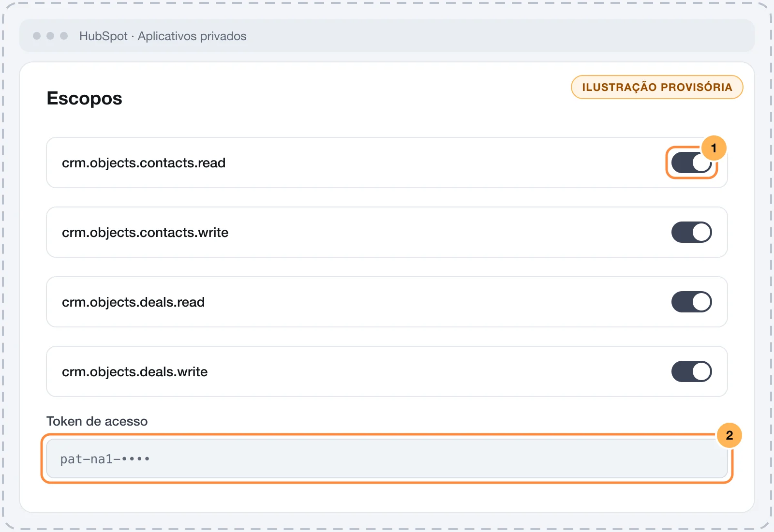Screen dimensions: 774x532
Task: Disable the crm.objects.contacts.write scope switch
Action: pyautogui.click(x=691, y=232)
